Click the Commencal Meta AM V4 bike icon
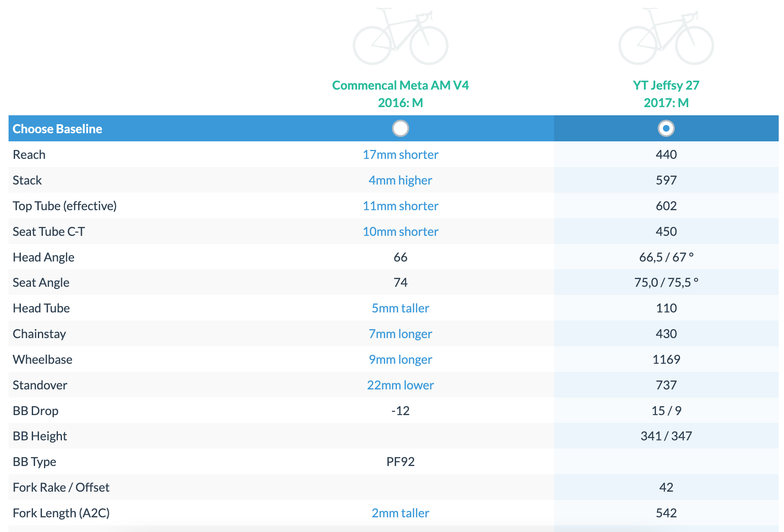Image resolution: width=784 pixels, height=532 pixels. pos(400,37)
